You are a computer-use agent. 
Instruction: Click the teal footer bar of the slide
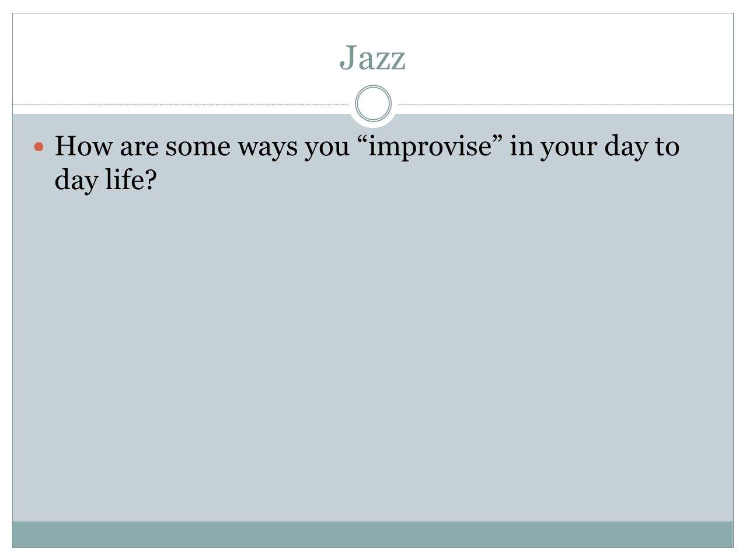point(372,534)
